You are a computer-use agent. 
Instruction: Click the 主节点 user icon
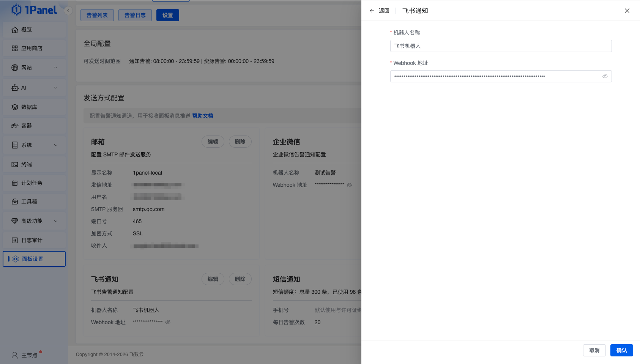[15, 355]
